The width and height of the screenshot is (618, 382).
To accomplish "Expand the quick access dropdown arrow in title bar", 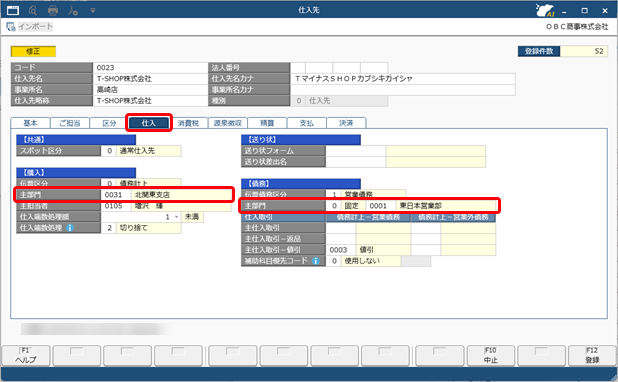I will [93, 11].
